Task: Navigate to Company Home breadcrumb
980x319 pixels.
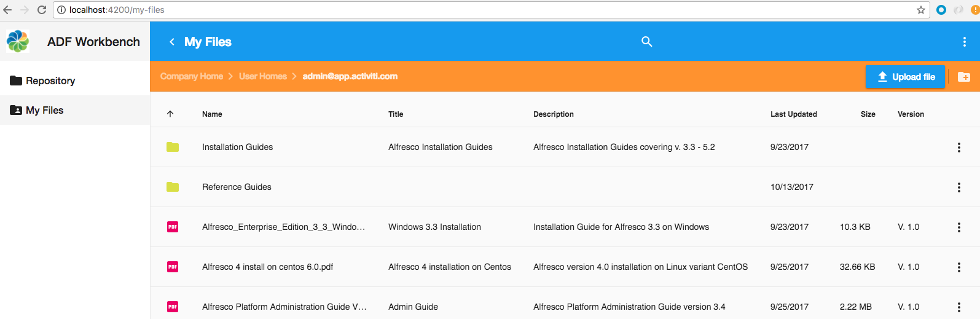Action: [x=191, y=76]
